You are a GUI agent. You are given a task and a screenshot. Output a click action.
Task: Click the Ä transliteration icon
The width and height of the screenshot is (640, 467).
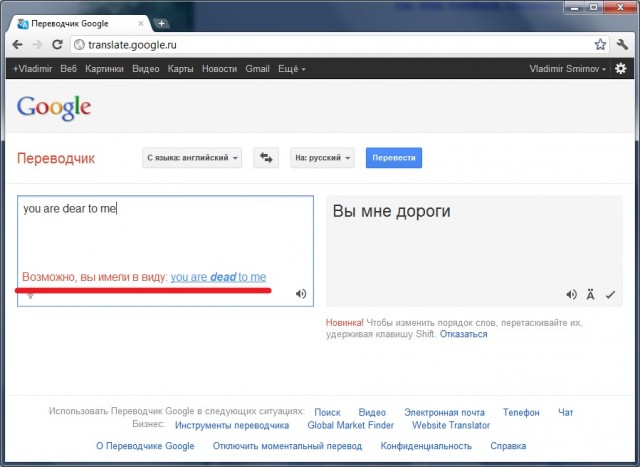pyautogui.click(x=590, y=294)
